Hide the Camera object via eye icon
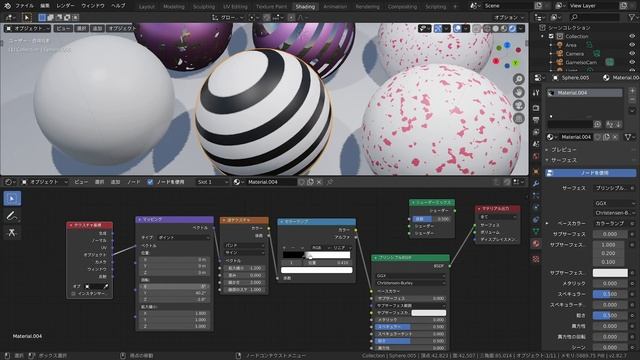The width and height of the screenshot is (640, 360). coord(632,53)
